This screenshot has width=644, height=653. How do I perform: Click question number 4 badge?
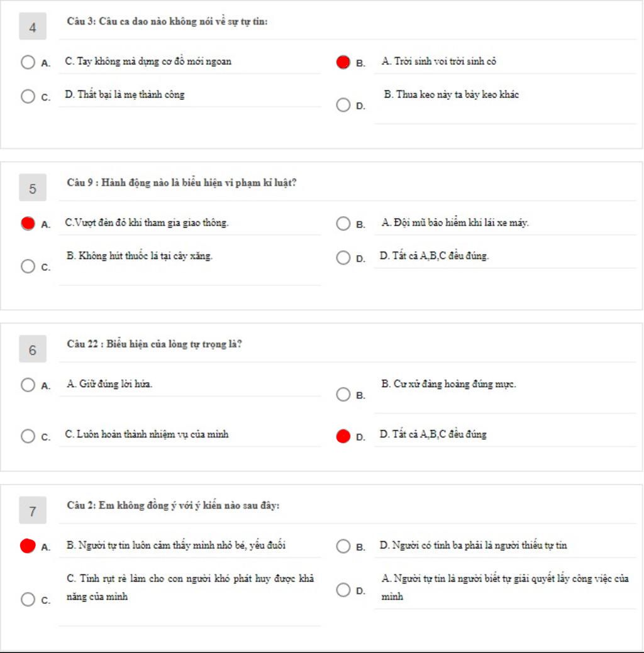tap(33, 26)
